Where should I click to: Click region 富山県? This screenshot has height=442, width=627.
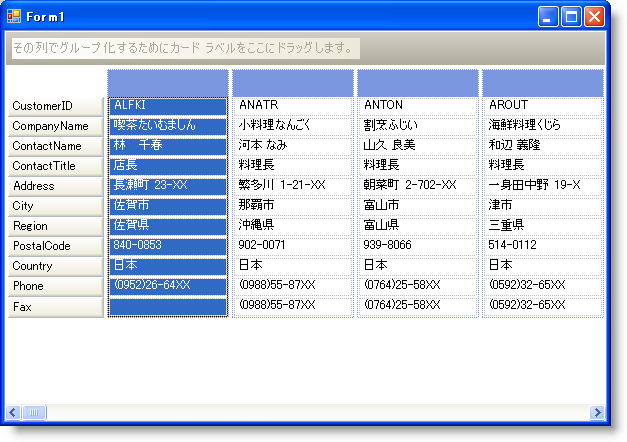[418, 226]
